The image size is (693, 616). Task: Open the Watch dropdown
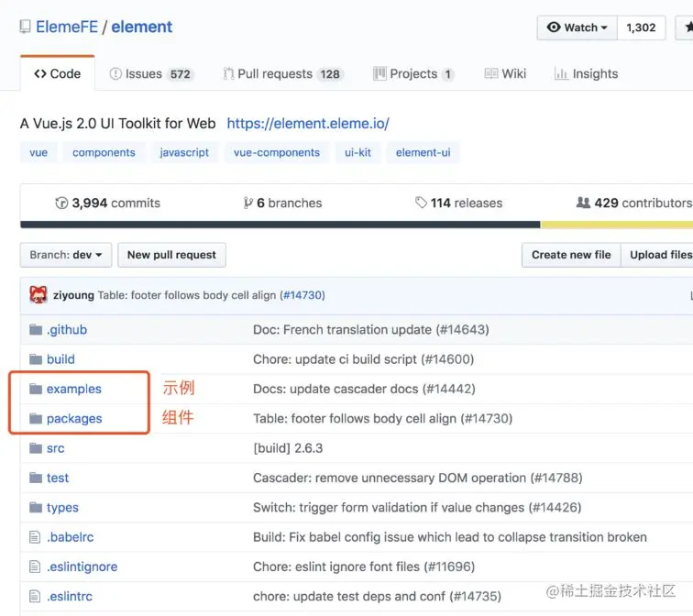(577, 27)
